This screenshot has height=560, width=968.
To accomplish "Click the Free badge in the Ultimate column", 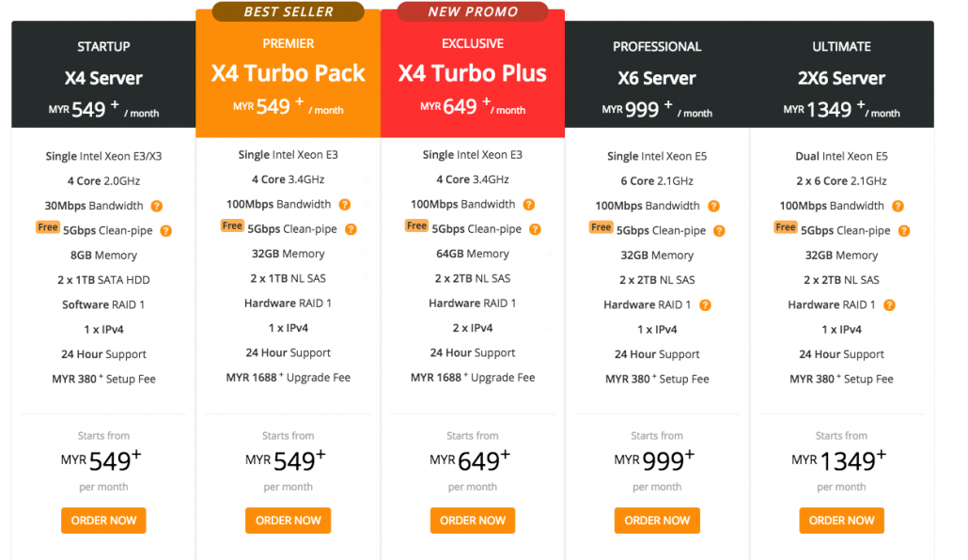I will (786, 227).
